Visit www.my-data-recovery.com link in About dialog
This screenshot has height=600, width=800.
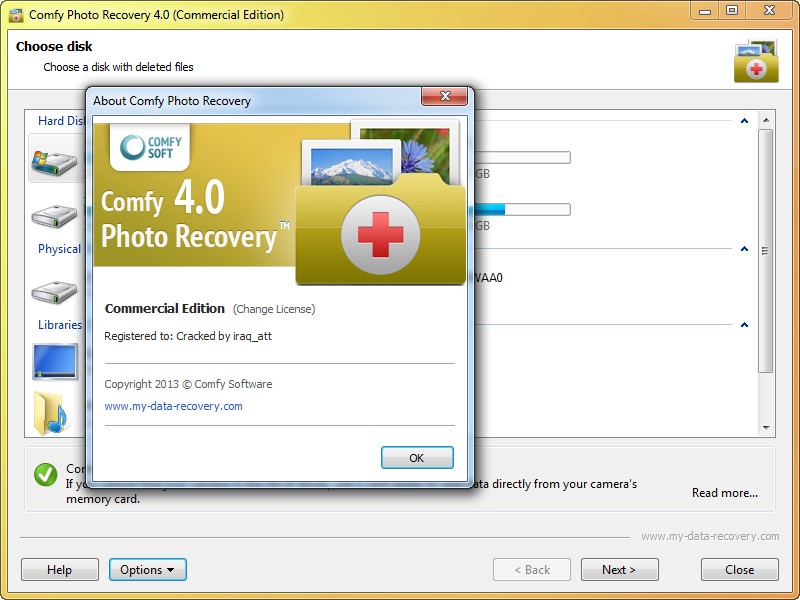tap(173, 406)
